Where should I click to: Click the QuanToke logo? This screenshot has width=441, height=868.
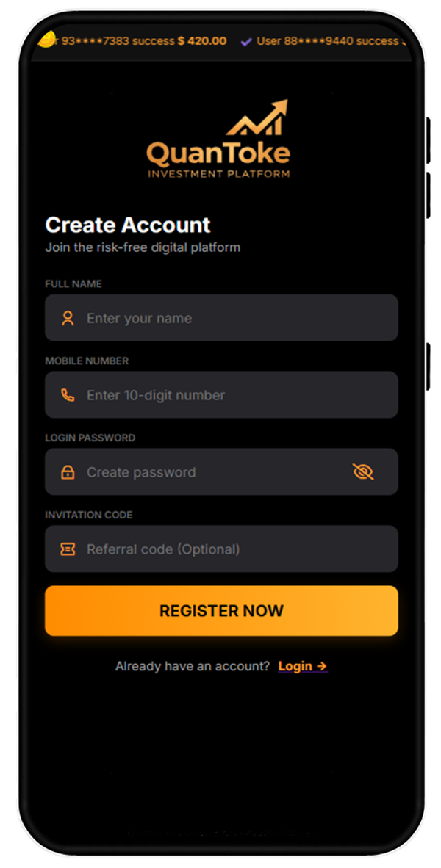point(219,140)
